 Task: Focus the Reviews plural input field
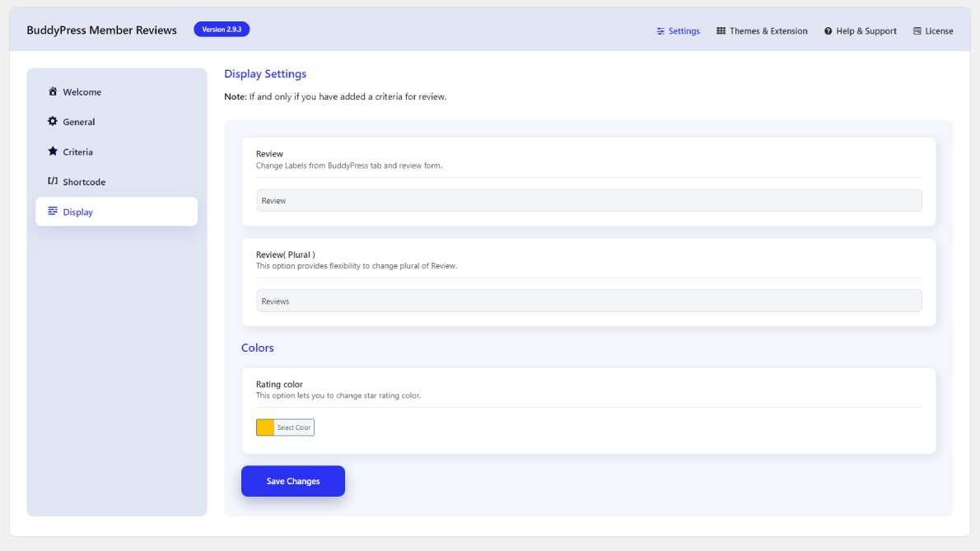pyautogui.click(x=589, y=301)
